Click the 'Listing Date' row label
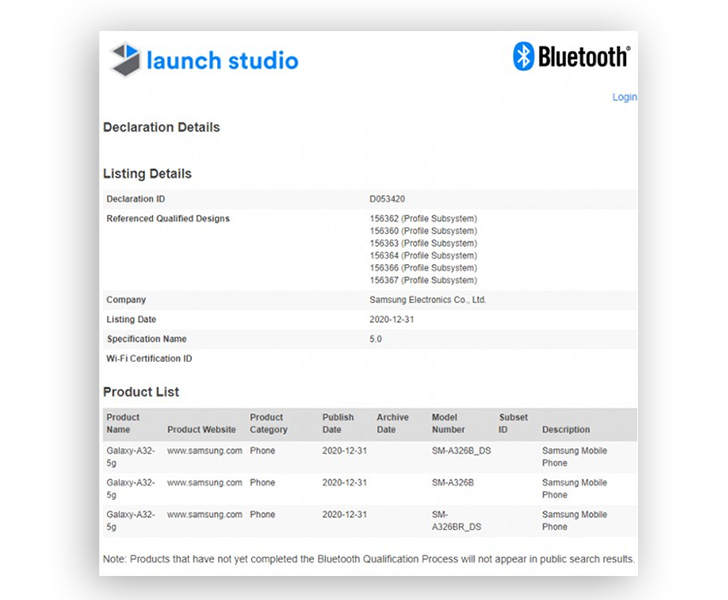 [x=131, y=319]
